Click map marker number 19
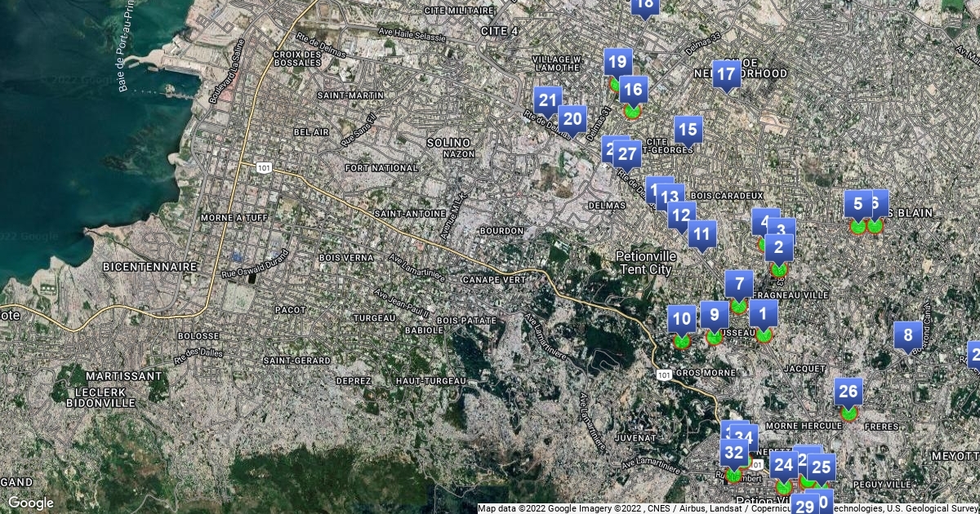The width and height of the screenshot is (980, 514). coord(618,62)
